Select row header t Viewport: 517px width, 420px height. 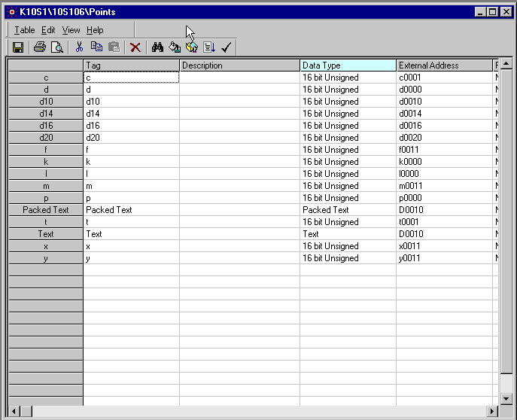click(x=46, y=222)
